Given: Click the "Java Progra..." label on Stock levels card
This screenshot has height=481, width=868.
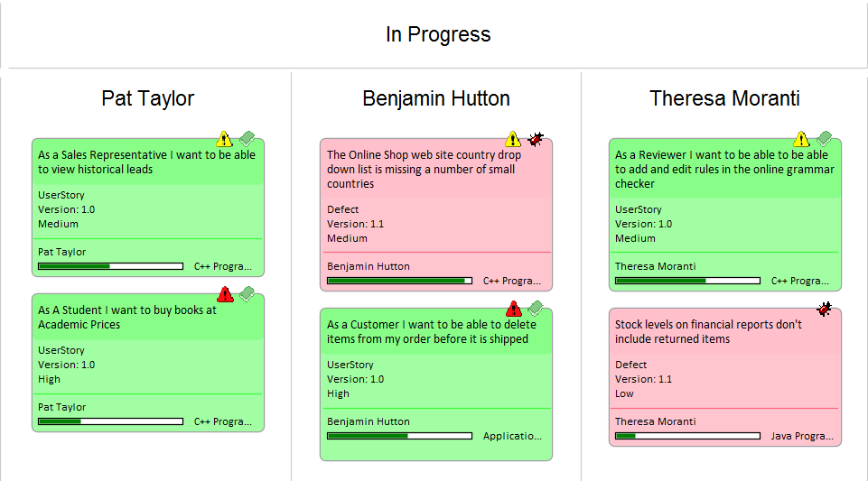Looking at the screenshot, I should (x=801, y=436).
